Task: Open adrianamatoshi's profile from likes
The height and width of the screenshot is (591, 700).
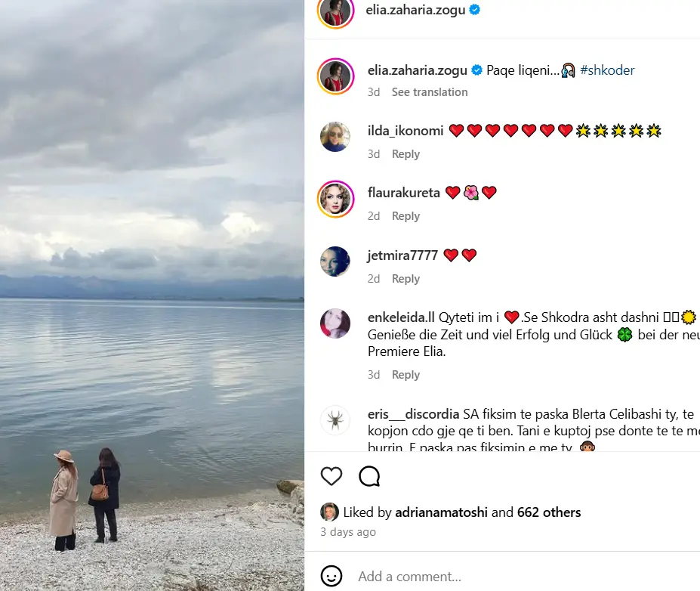Action: pos(441,512)
